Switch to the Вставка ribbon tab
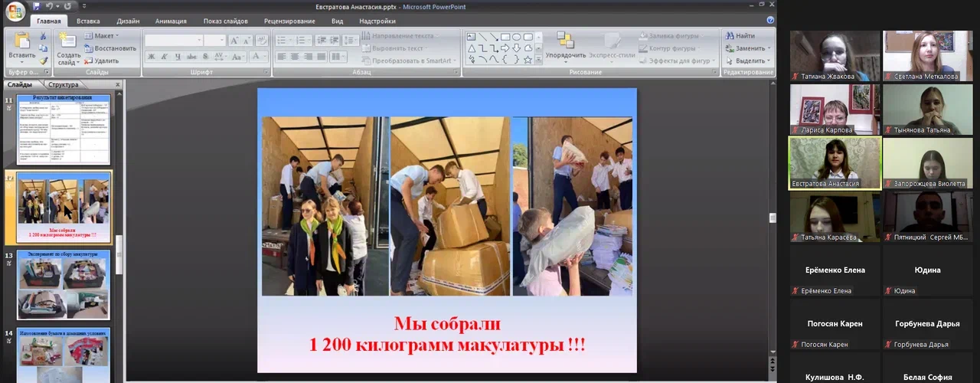The image size is (980, 383). click(88, 21)
